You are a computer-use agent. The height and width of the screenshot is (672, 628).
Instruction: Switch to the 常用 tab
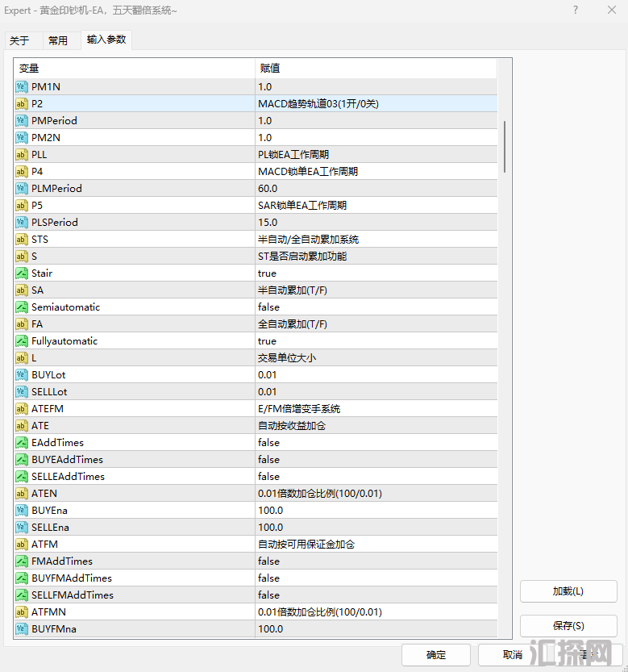coord(58,40)
